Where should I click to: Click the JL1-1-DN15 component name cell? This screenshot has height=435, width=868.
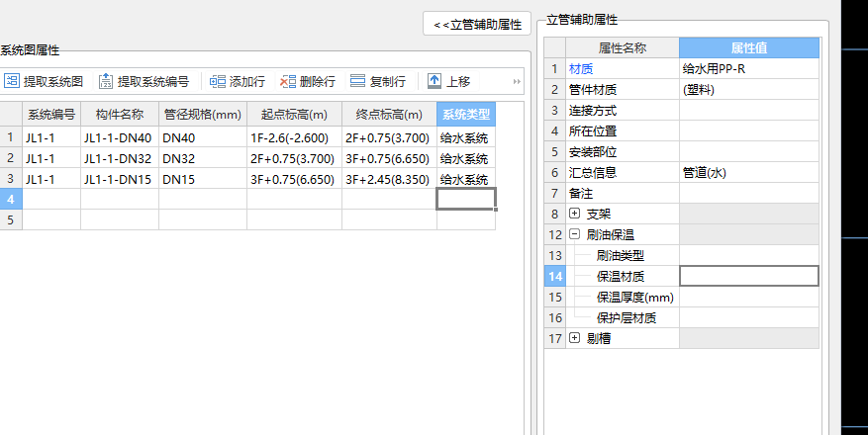[x=120, y=179]
